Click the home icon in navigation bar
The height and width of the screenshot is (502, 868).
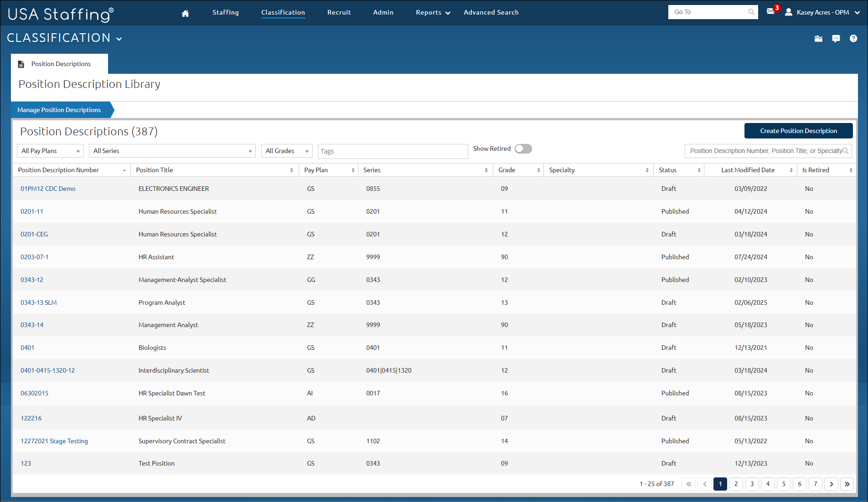(185, 13)
